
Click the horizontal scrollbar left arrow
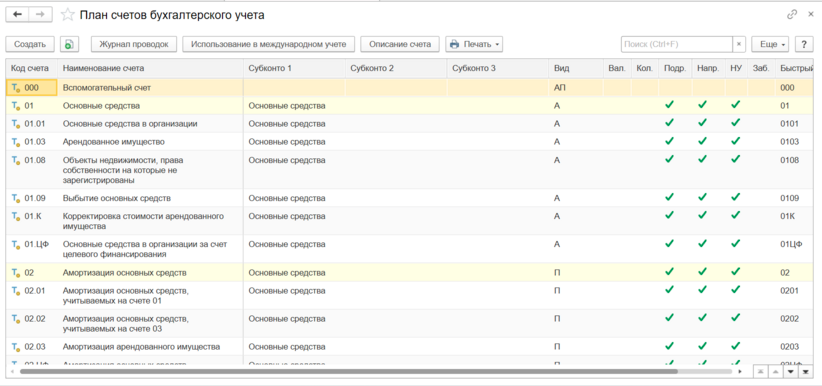coord(13,371)
